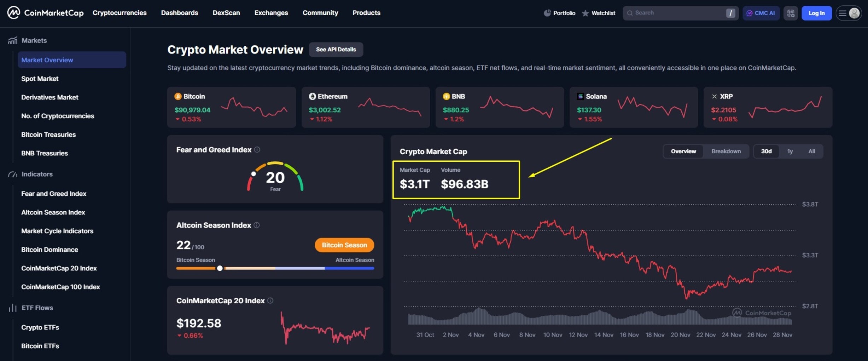The image size is (868, 361).
Task: Click the CoinMarketCap logo
Action: pyautogui.click(x=45, y=13)
